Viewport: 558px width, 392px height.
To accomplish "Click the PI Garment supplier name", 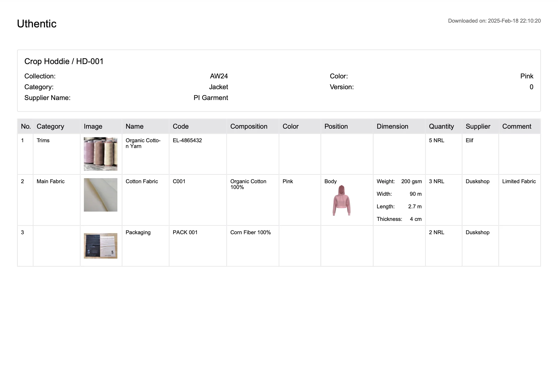I will coord(211,98).
